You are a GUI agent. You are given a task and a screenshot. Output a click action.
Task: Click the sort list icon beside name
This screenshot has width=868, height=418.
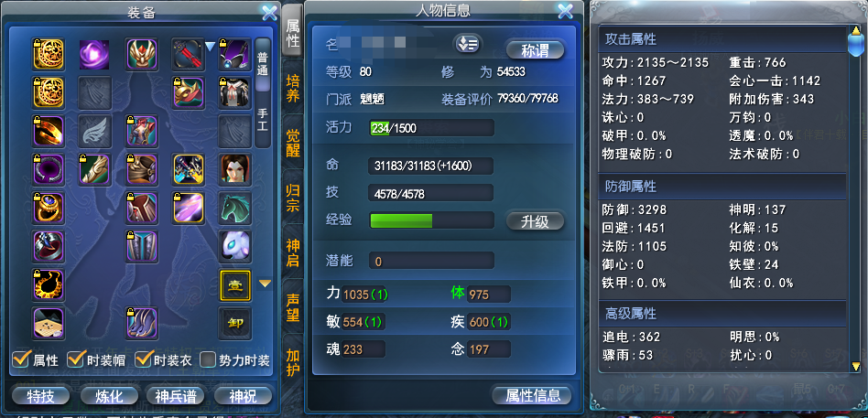(x=468, y=44)
